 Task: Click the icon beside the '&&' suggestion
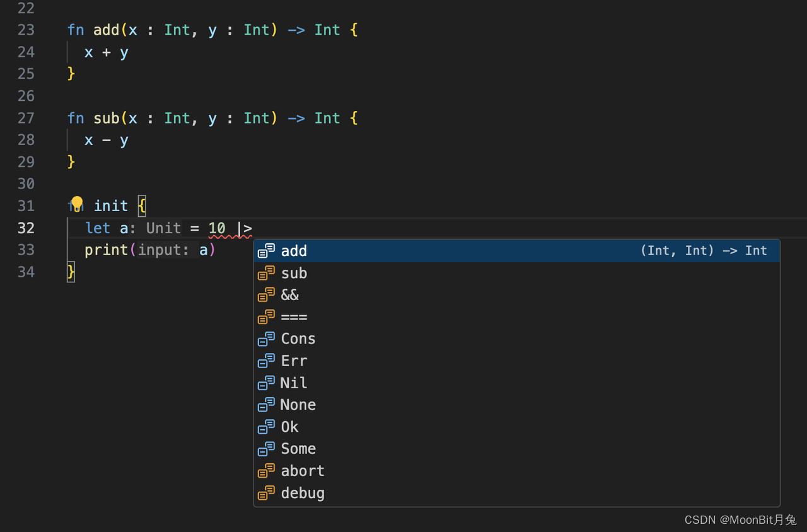(x=266, y=295)
